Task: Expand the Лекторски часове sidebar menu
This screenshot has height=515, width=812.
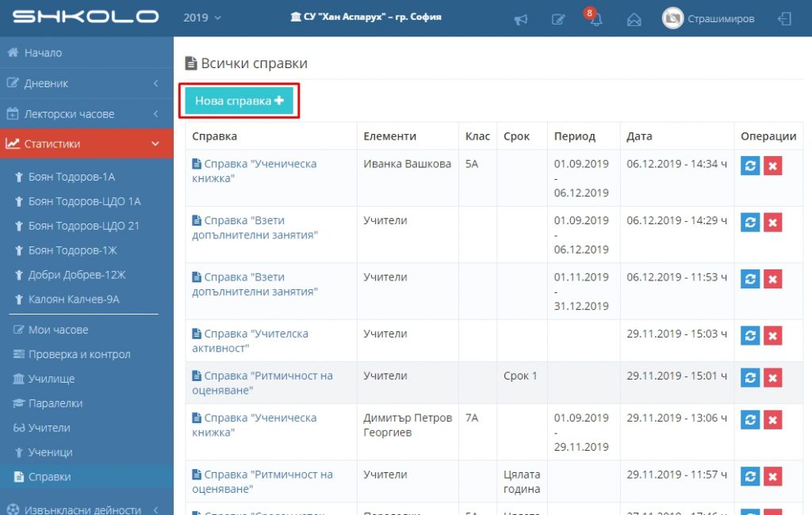Action: point(86,114)
